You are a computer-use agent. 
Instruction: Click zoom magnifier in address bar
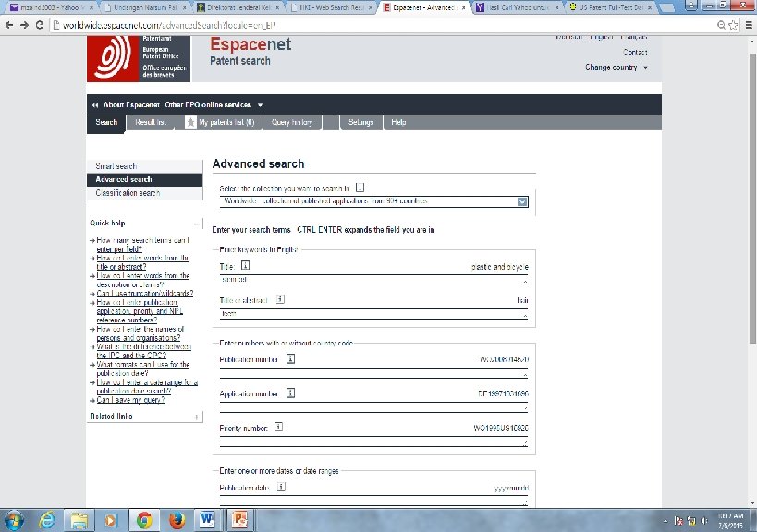(x=721, y=25)
